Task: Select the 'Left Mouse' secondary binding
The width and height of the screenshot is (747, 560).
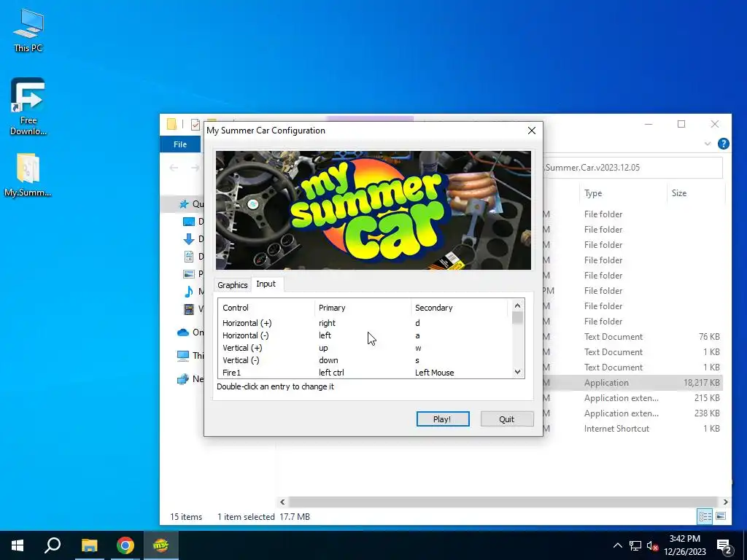Action: (x=434, y=373)
